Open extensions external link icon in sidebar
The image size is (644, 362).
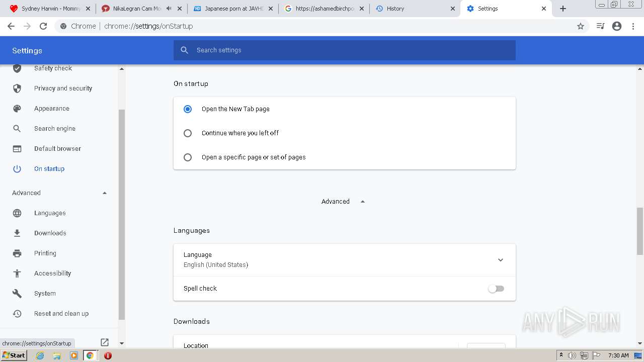105,342
